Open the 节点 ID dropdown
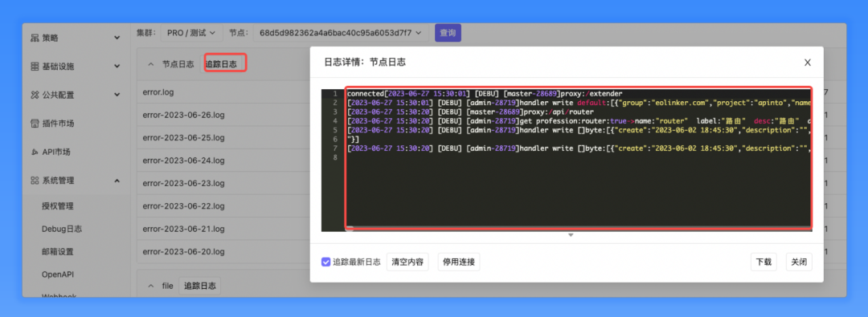This screenshot has height=317, width=868. pos(341,33)
